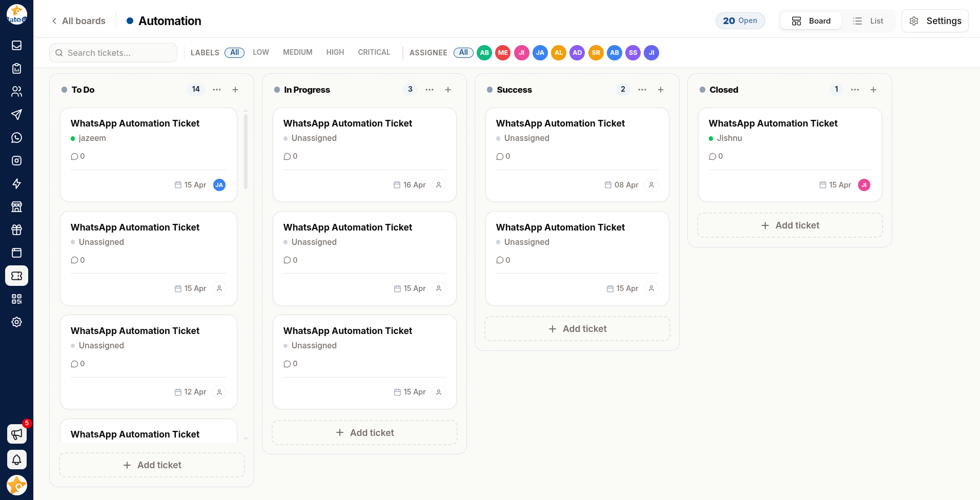
Task: Click the megaphone announcements icon
Action: click(17, 434)
